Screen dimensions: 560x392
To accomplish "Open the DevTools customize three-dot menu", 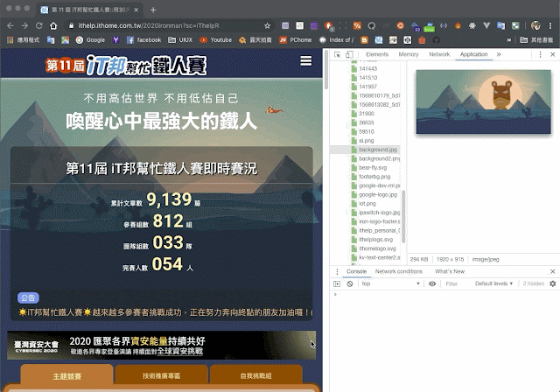I will 540,54.
